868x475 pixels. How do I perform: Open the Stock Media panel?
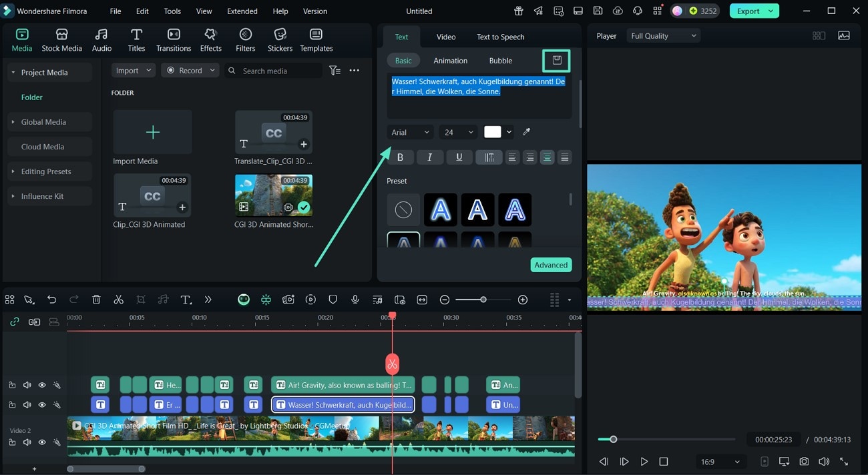(61, 40)
